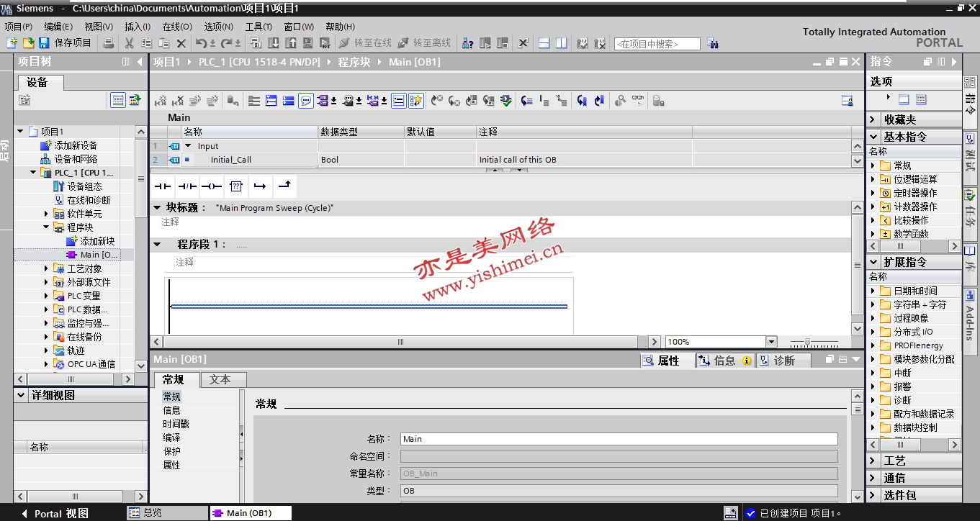The width and height of the screenshot is (980, 521).
Task: Click the New project icon in main toolbar
Action: (12, 43)
